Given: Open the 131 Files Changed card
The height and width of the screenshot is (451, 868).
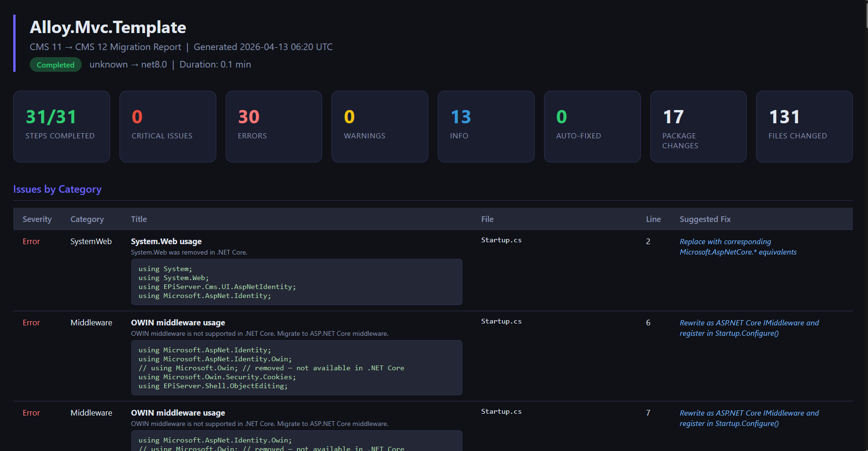Looking at the screenshot, I should click(804, 126).
